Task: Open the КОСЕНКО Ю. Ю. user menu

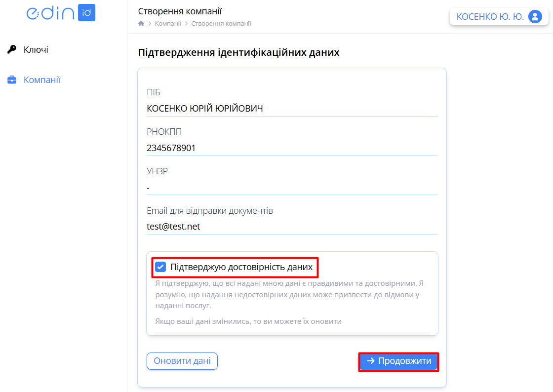Action: (490, 17)
